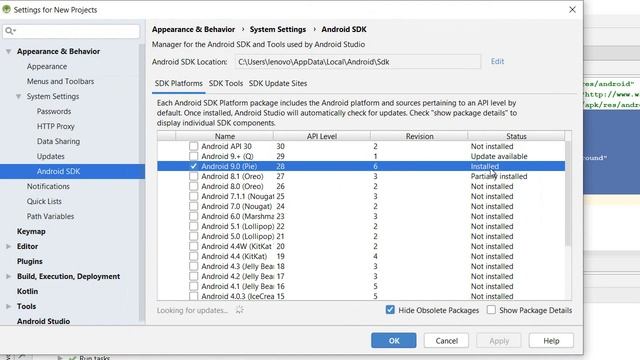Open Data Sharing settings page
The width and height of the screenshot is (640, 360).
[58, 142]
